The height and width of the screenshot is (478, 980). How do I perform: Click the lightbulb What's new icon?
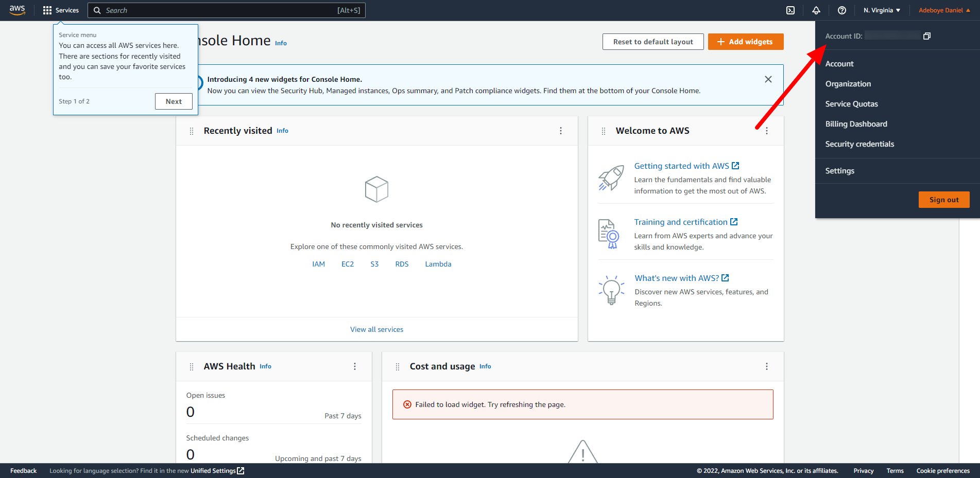(x=611, y=290)
